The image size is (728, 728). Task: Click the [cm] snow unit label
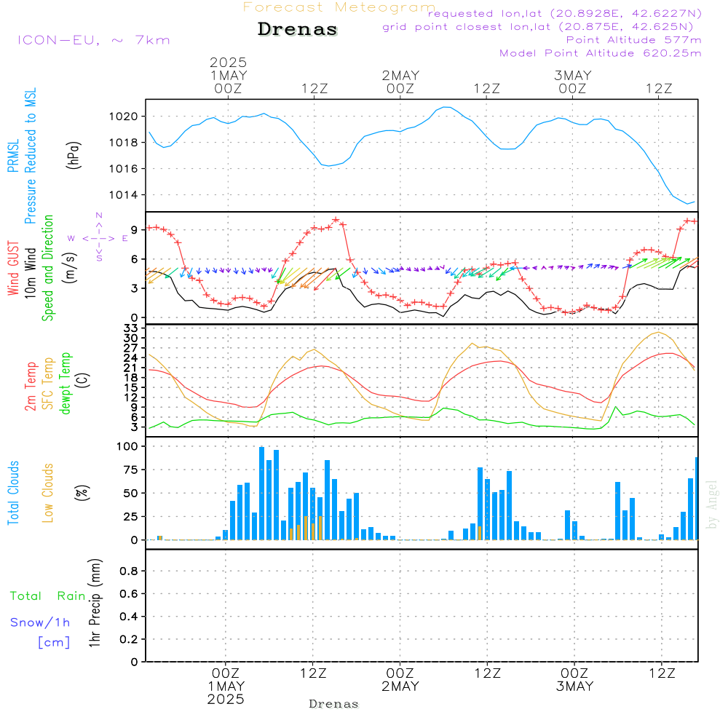[x=54, y=642]
